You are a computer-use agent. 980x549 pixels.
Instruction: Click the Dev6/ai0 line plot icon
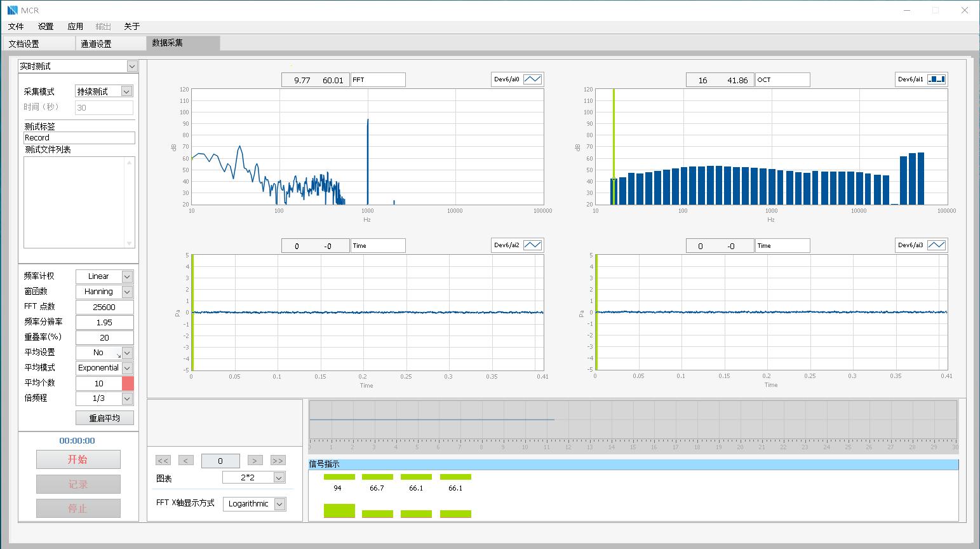[x=532, y=79]
